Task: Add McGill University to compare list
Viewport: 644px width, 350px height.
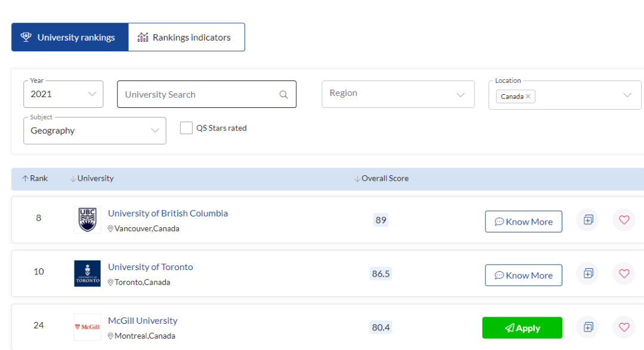Action: pyautogui.click(x=588, y=327)
